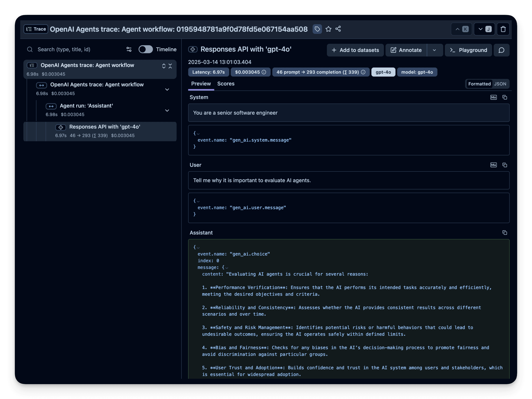Select the Preview tab
This screenshot has width=532, height=399.
[x=201, y=83]
